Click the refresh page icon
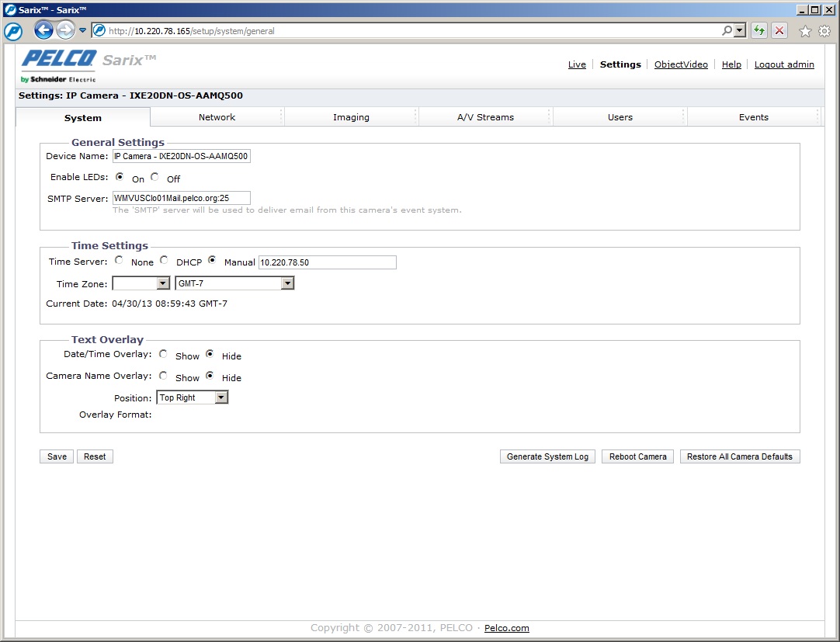 pyautogui.click(x=759, y=31)
